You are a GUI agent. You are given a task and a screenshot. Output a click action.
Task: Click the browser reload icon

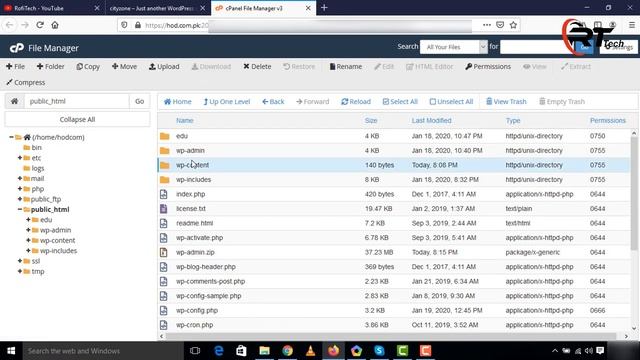[x=40, y=25]
